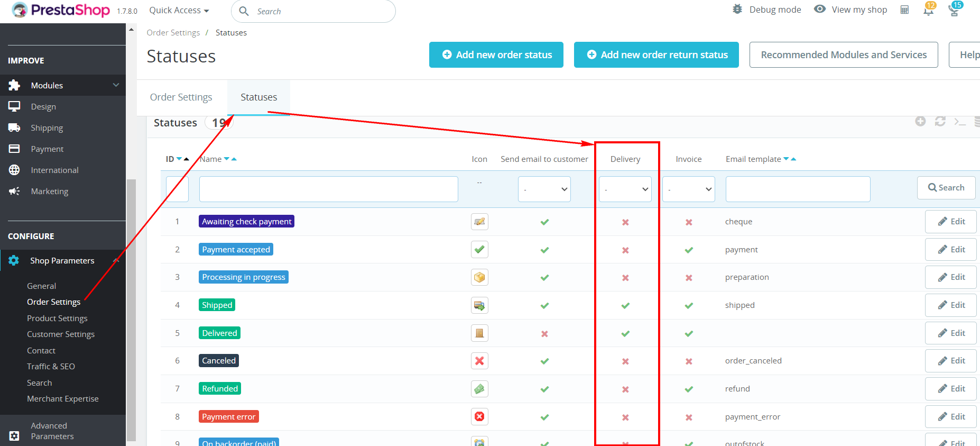The width and height of the screenshot is (980, 446).
Task: Switch to the Order Settings tab
Action: [181, 97]
